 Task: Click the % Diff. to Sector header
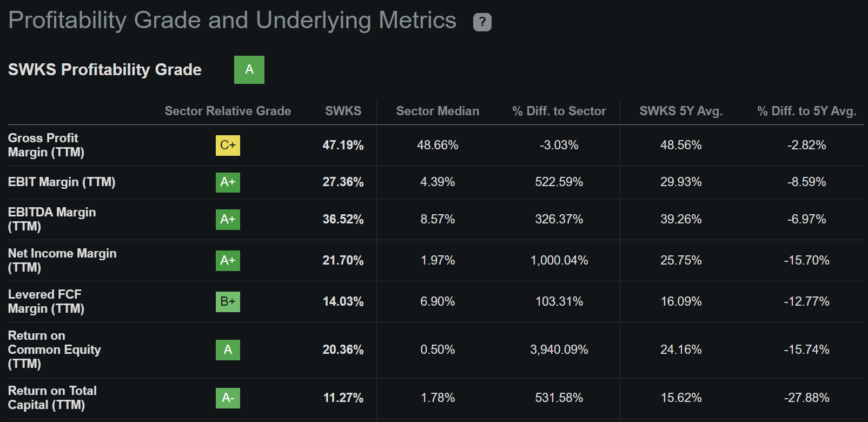click(x=558, y=111)
